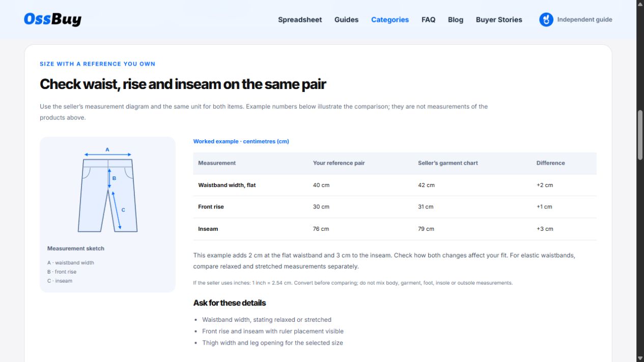644x362 pixels.
Task: Select the Waistband width, flat row
Action: coord(395,185)
